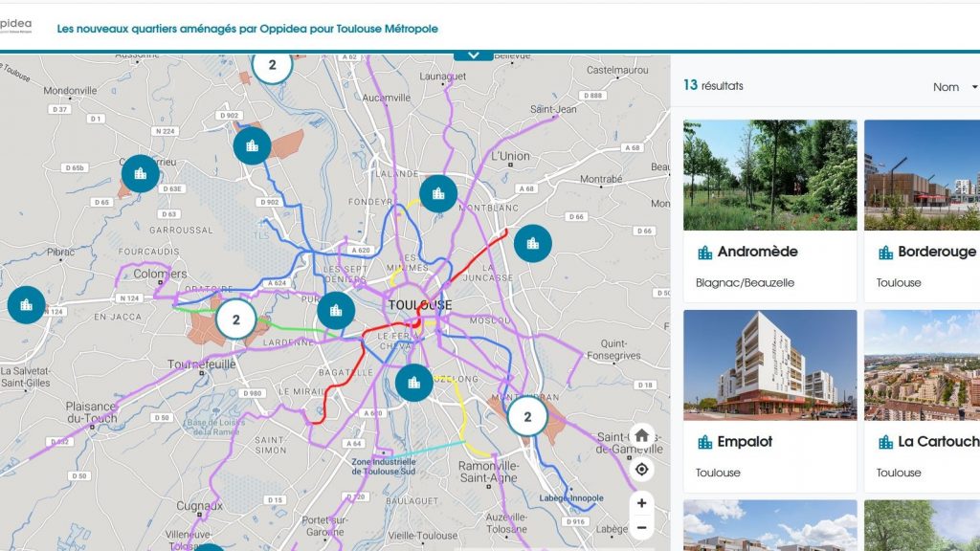980x551 pixels.
Task: Click 'Blagnac/Beauzelle' under Andromède
Action: pos(745,282)
